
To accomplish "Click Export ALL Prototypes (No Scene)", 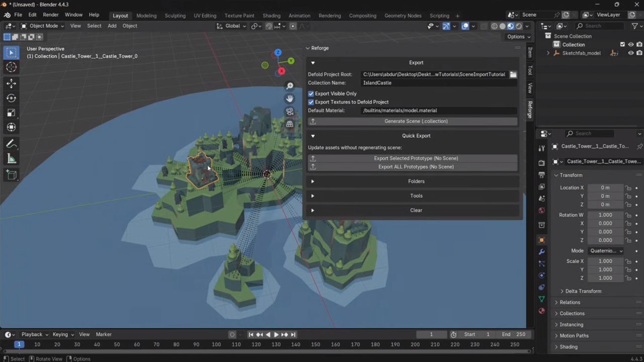I will coord(416,167).
